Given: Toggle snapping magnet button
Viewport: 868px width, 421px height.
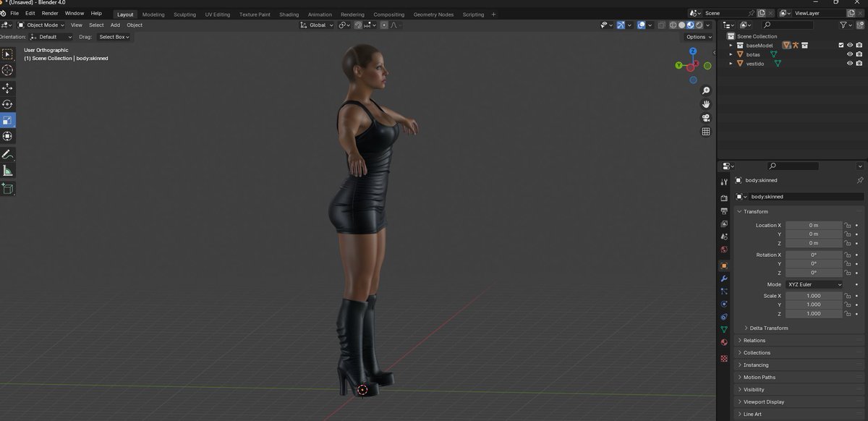Looking at the screenshot, I should (x=358, y=25).
